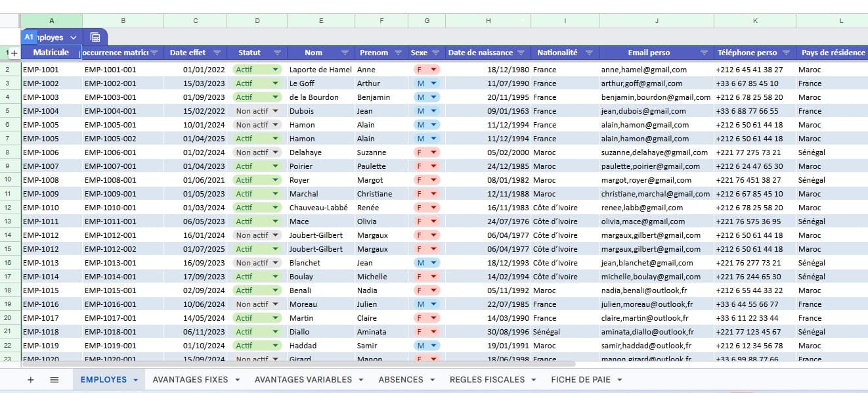The height and width of the screenshot is (393, 868).
Task: Open EMPLOYES tab menu arrow
Action: [135, 380]
